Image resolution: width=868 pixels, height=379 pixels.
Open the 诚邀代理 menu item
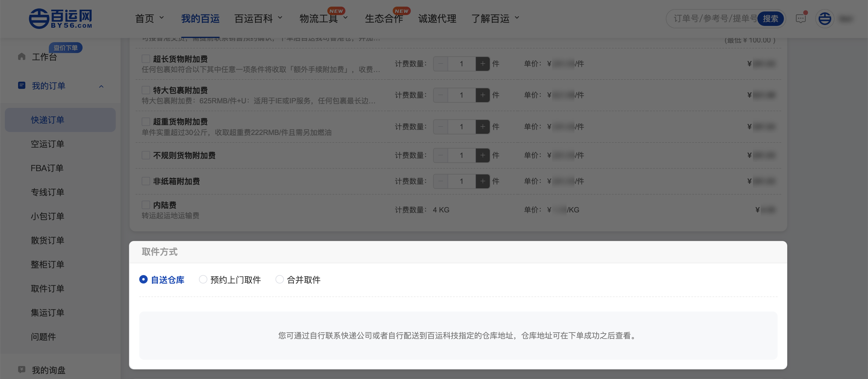click(437, 18)
